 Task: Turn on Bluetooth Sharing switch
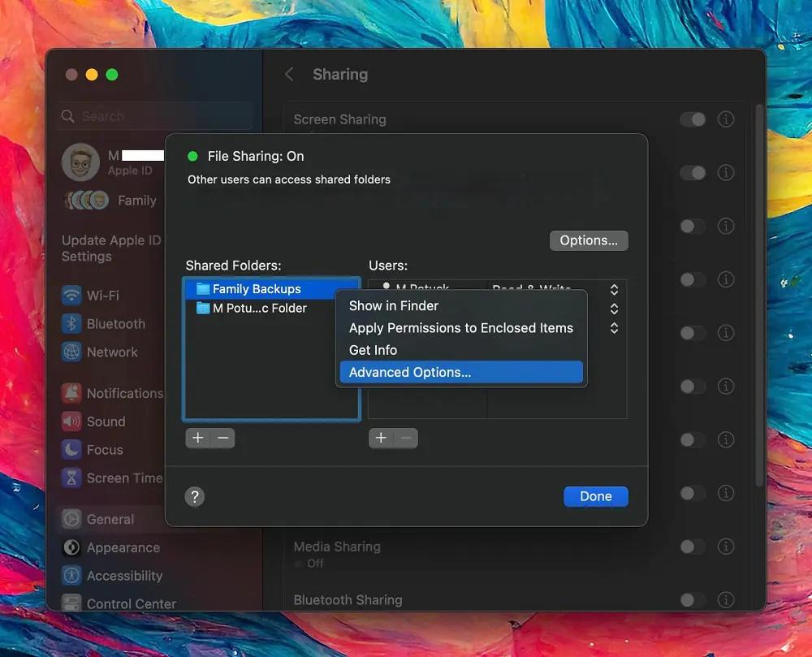coord(693,600)
